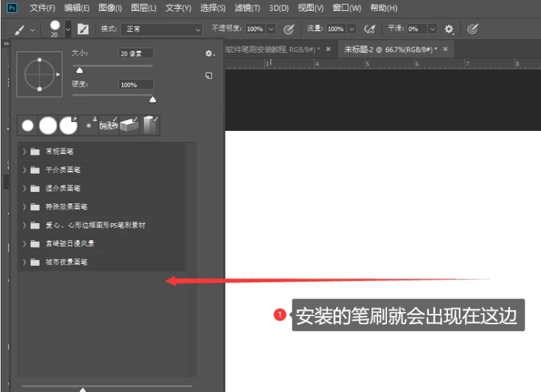Screen dimensions: 541x392
Task: Toggle pressure for opacity icon
Action: click(x=288, y=29)
